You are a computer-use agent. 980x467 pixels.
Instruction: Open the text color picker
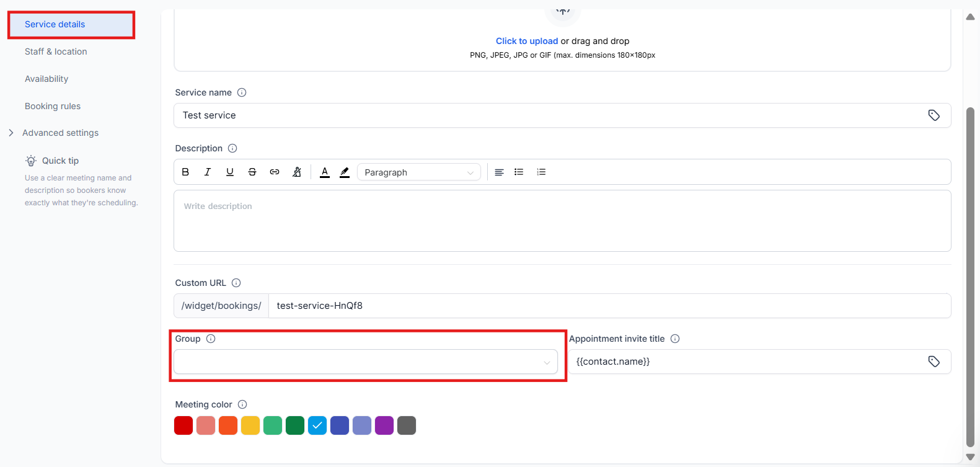324,172
